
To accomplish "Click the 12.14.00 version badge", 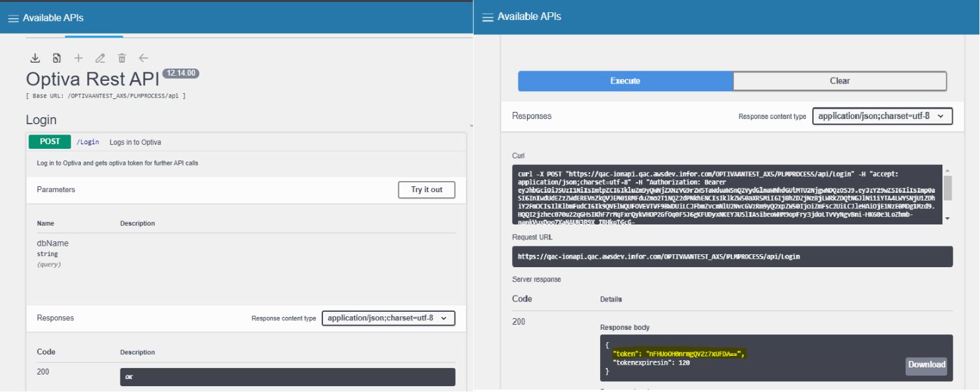I will [181, 73].
